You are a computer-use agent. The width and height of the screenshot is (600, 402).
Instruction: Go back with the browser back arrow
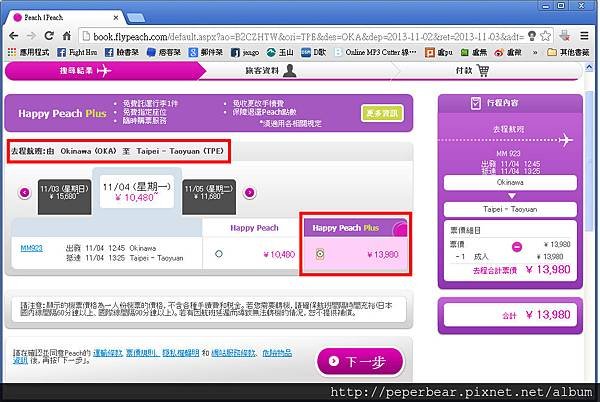[14, 36]
